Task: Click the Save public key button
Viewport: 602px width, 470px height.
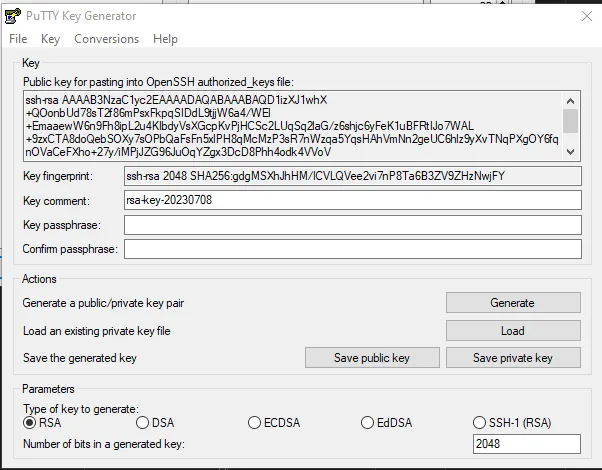Action: click(372, 357)
